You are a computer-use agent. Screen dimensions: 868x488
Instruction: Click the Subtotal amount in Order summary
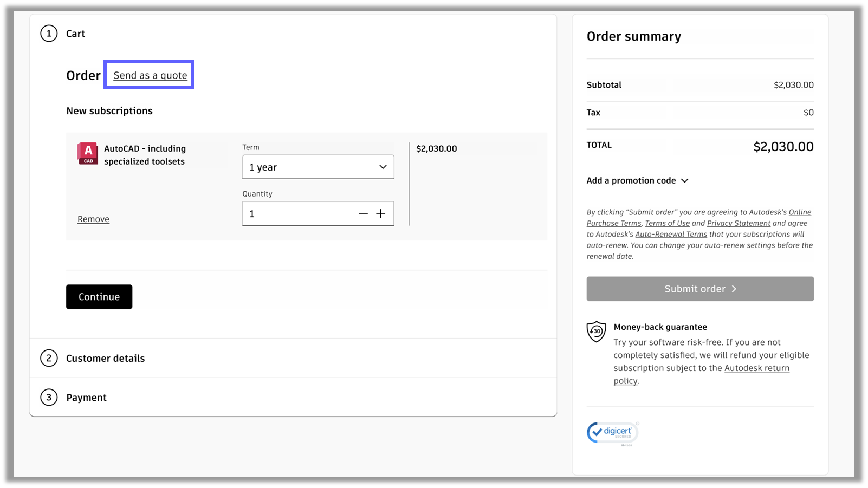pyautogui.click(x=794, y=85)
